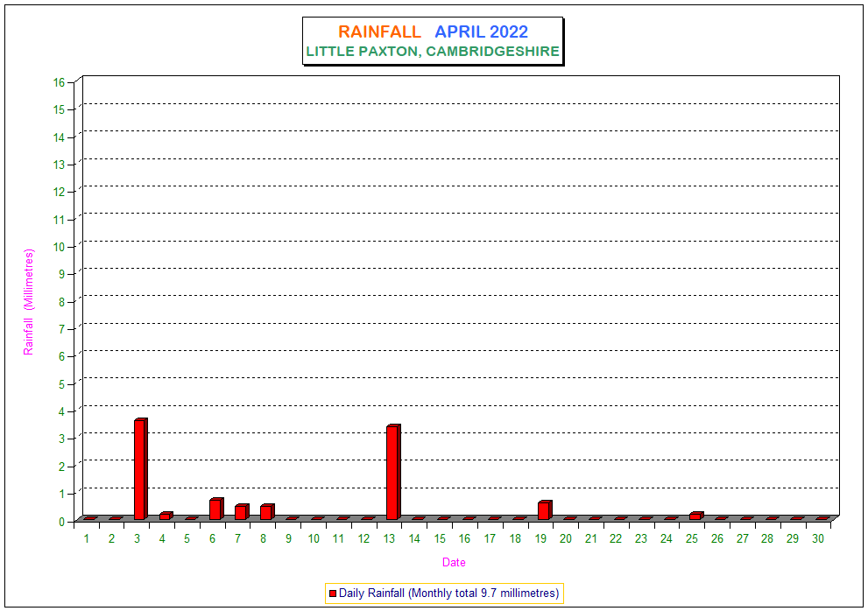Select the rainfall bar for date 3
The image size is (868, 611).
coord(141,469)
